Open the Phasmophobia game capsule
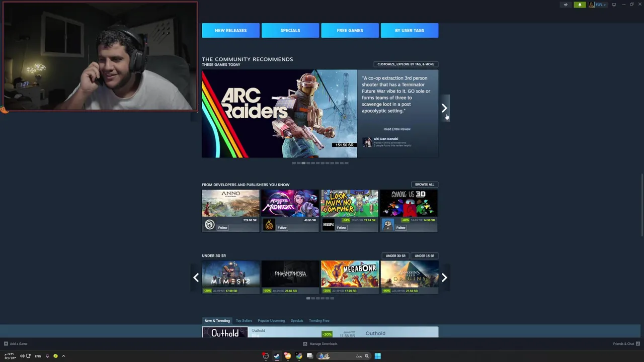 click(290, 277)
